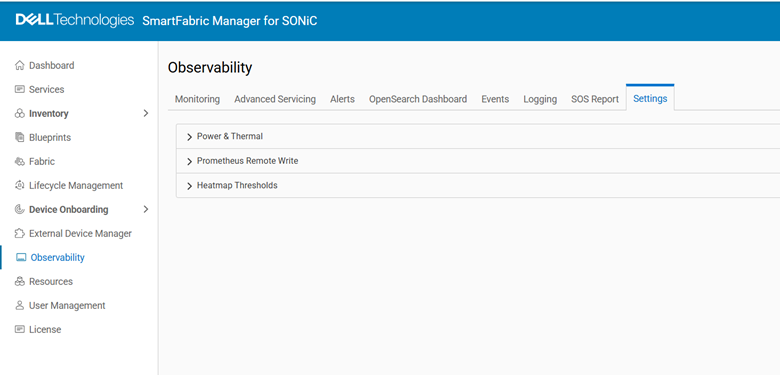Viewport: 780px width, 375px height.
Task: Click the Lifecycle Management icon
Action: click(19, 186)
